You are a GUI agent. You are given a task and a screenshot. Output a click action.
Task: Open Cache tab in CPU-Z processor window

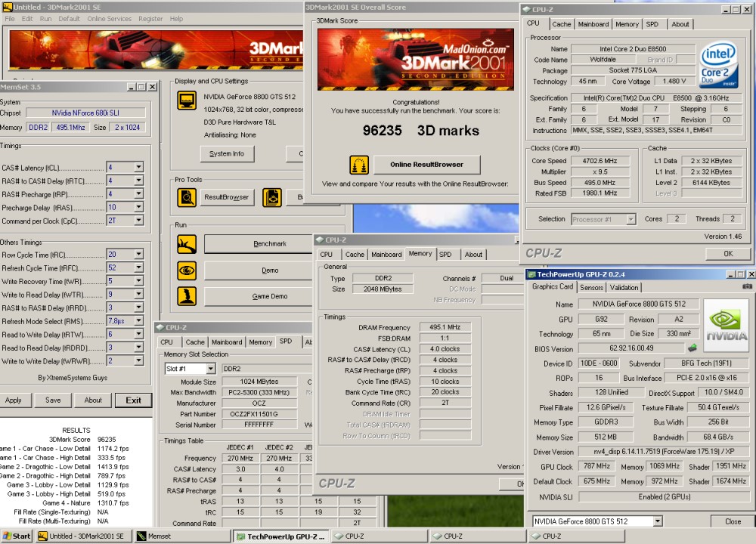click(561, 24)
